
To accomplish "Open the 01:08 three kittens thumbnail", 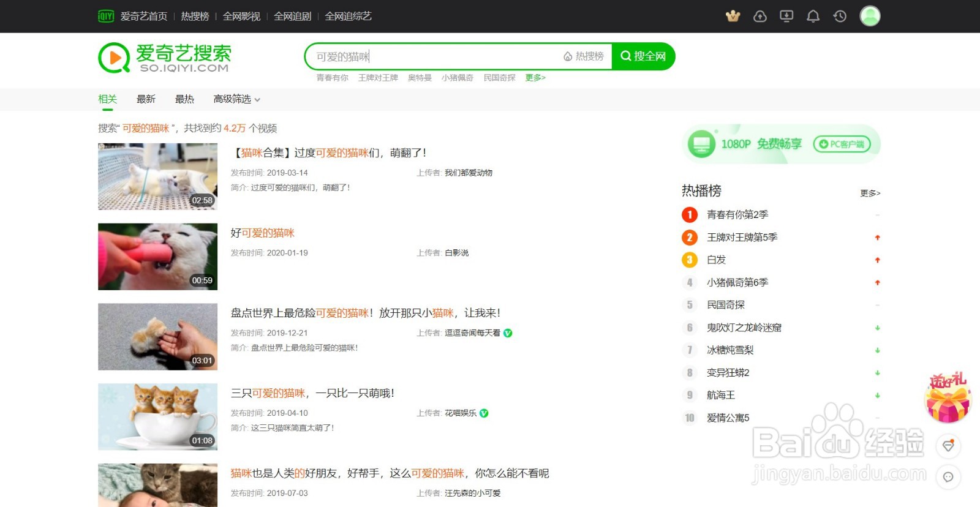I will pos(157,417).
